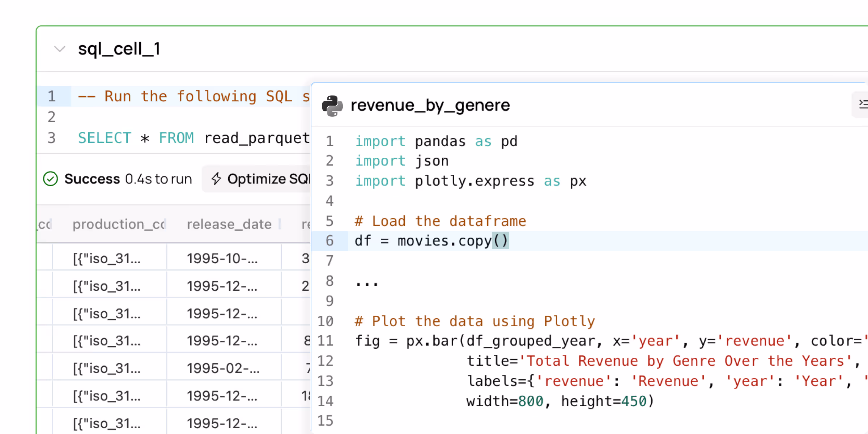Click the SELECT statement on line 3
868x434 pixels.
point(194,138)
